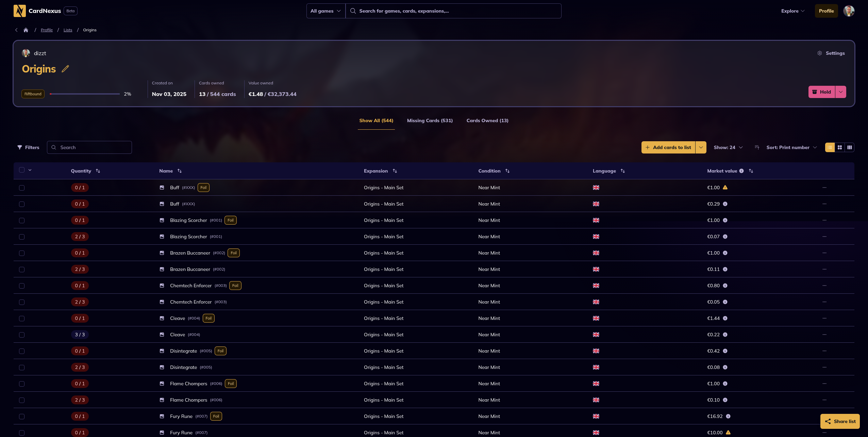Screen dimensions: 868x437
Task: Select the Disintegrate Foil row checkbox
Action: coord(22,351)
